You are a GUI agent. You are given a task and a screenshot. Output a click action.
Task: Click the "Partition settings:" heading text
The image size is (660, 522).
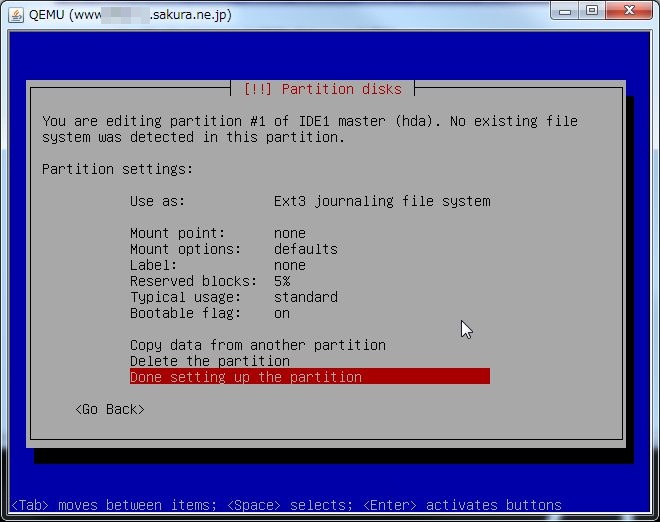[x=117, y=169]
